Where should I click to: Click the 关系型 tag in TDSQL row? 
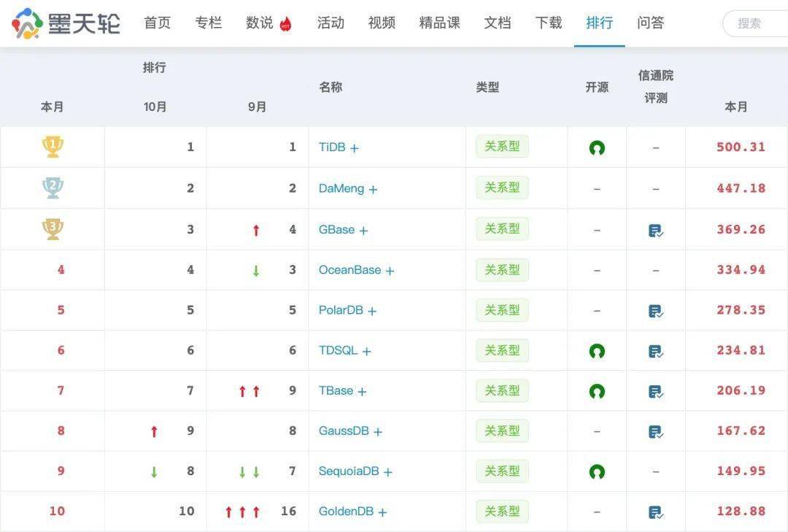coord(502,350)
